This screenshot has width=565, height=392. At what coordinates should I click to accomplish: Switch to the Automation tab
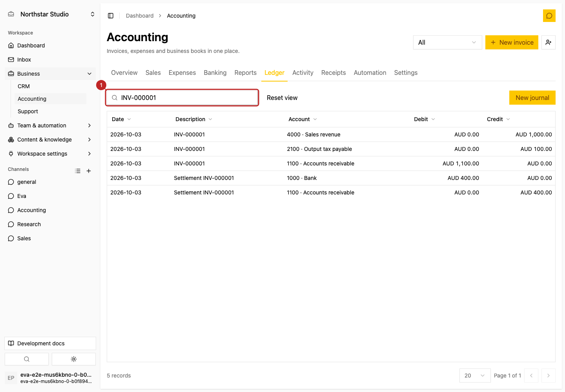[370, 73]
